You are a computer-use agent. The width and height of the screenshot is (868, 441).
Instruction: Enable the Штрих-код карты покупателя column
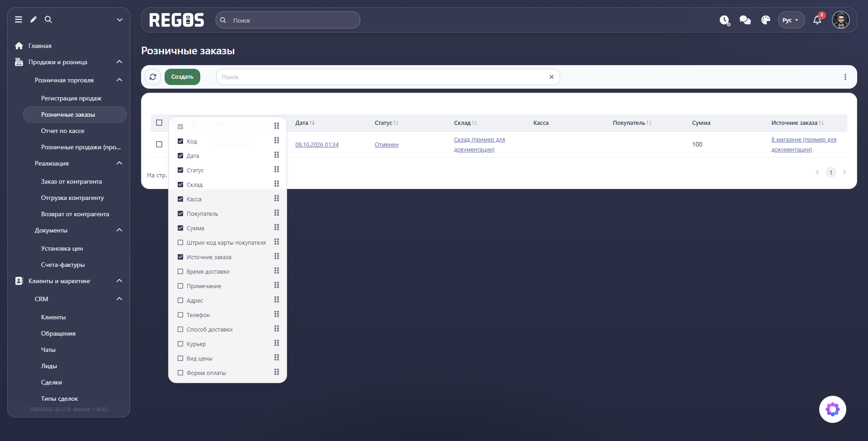tap(180, 242)
